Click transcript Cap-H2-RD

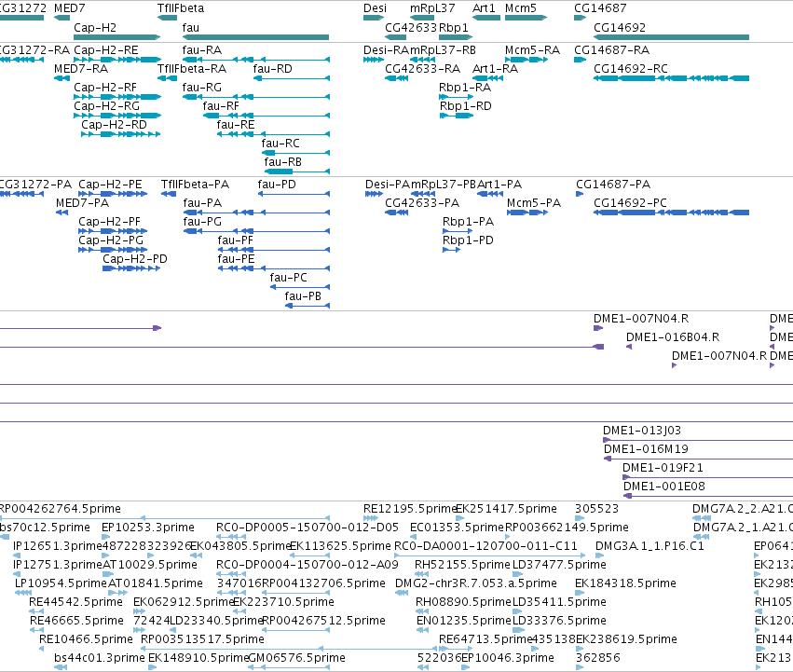point(121,134)
